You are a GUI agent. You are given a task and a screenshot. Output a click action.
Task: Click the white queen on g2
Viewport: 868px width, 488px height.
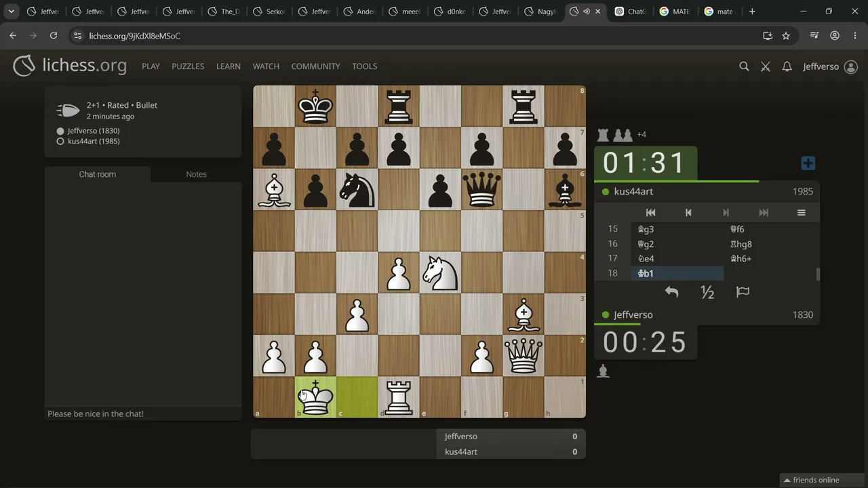click(524, 356)
